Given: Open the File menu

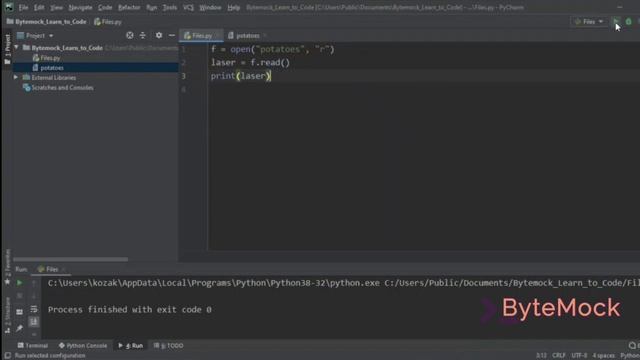Looking at the screenshot, I should pos(23,7).
